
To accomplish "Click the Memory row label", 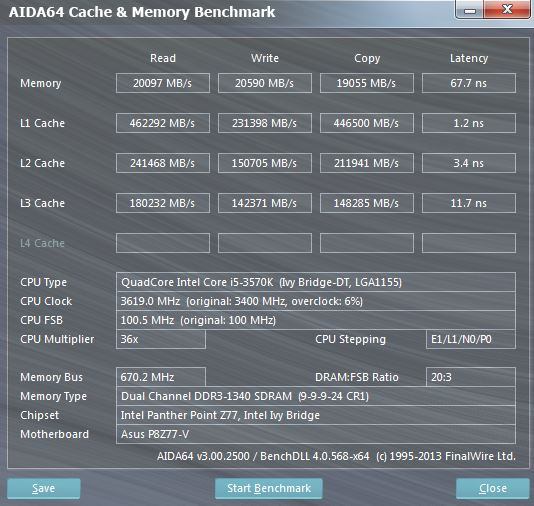I will click(41, 83).
